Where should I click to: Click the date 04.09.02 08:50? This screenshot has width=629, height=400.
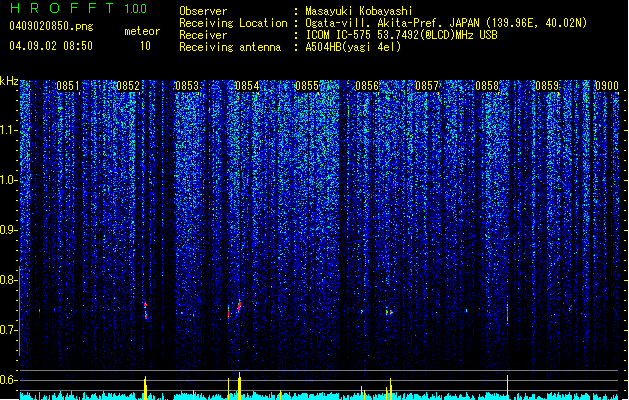(51, 46)
